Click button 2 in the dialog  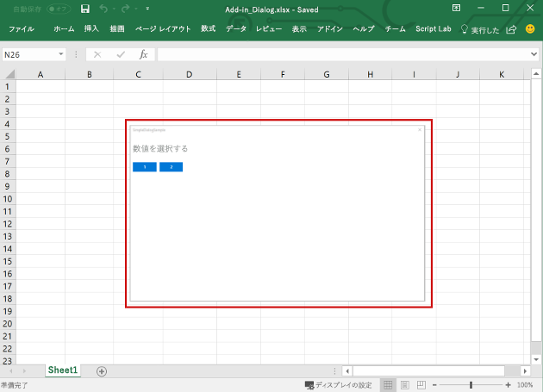[x=171, y=167]
